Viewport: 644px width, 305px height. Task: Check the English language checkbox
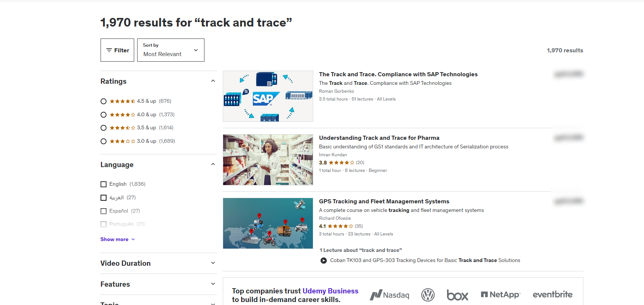[104, 184]
